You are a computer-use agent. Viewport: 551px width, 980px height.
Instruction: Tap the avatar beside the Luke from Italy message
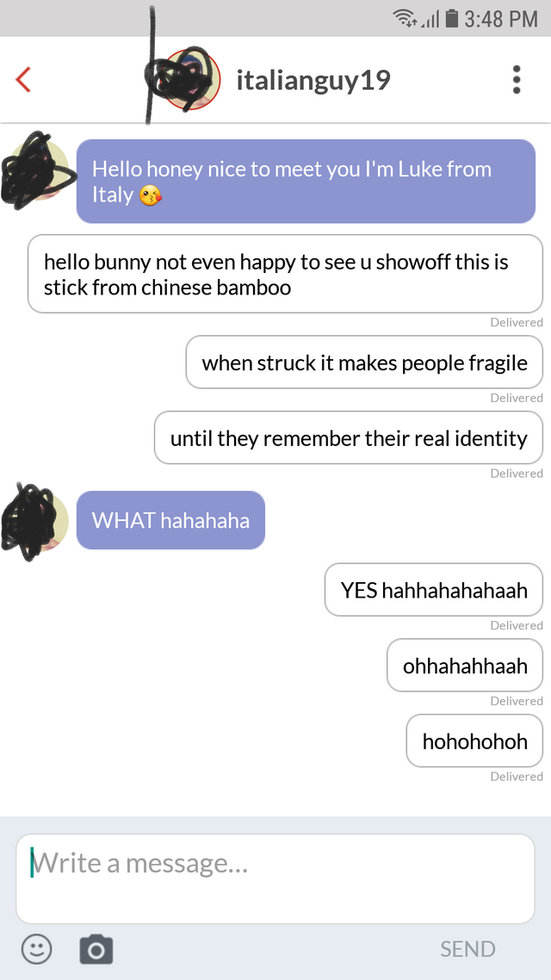[x=39, y=170]
